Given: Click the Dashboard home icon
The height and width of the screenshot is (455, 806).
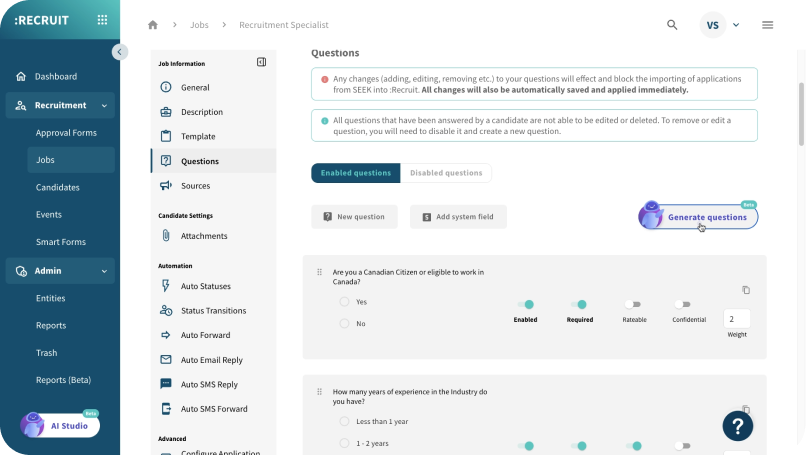Looking at the screenshot, I should pyautogui.click(x=21, y=76).
